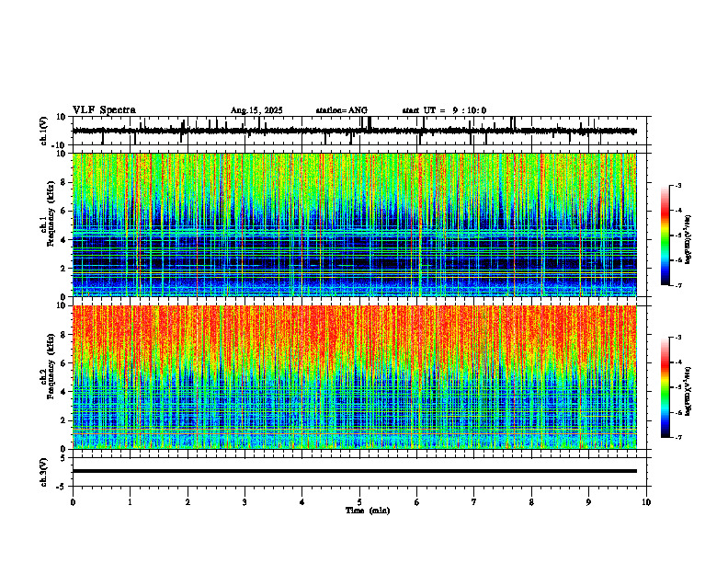
Task: Select the "start UT = 9 : 10: 0" text
Action: coord(444,110)
